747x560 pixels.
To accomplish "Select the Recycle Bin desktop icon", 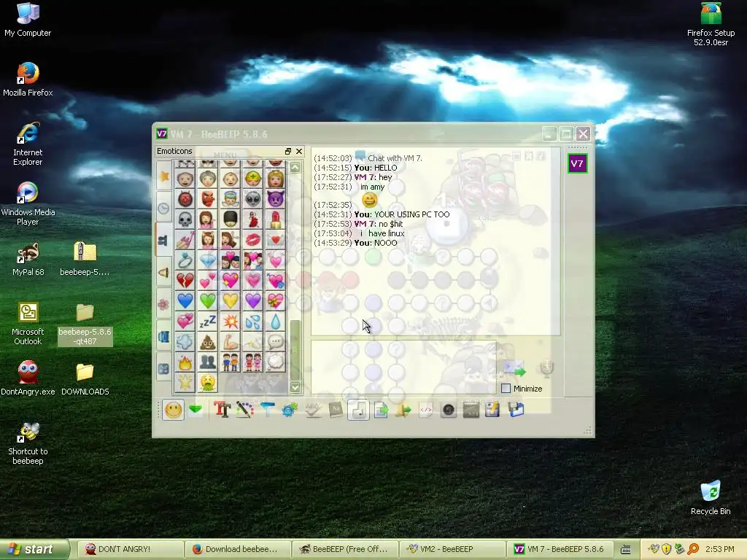I will tap(711, 497).
